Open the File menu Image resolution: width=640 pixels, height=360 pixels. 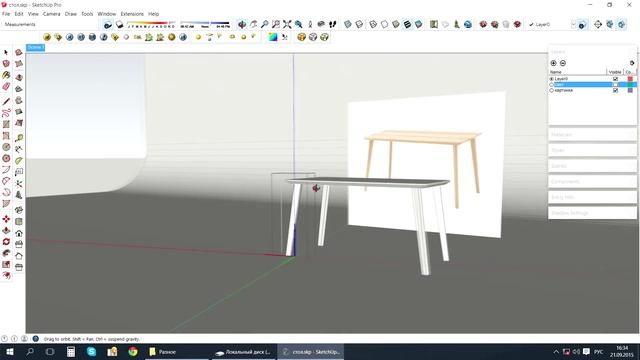tap(6, 14)
